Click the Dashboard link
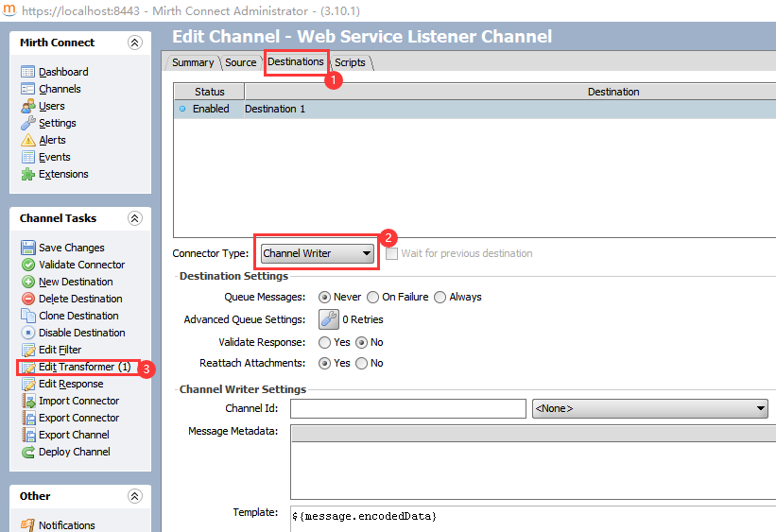This screenshot has height=532, width=776. 63,72
